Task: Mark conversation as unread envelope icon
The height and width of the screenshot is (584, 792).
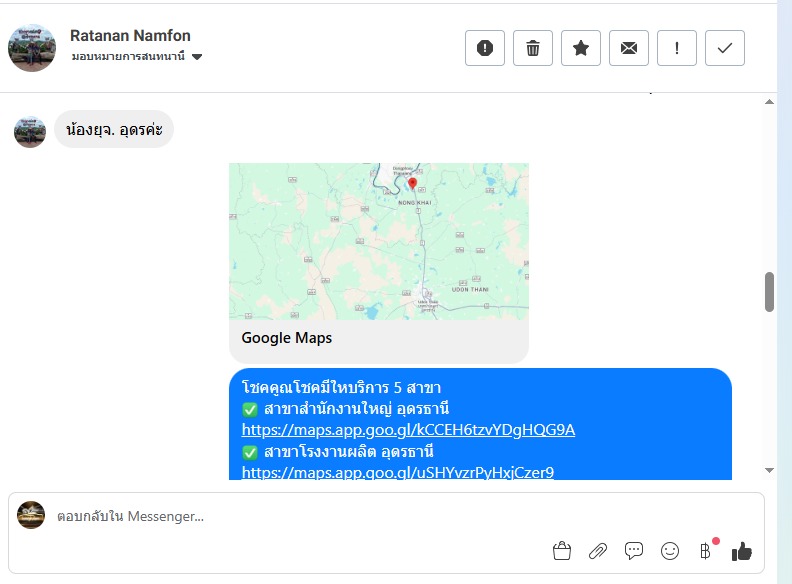Action: (x=628, y=48)
